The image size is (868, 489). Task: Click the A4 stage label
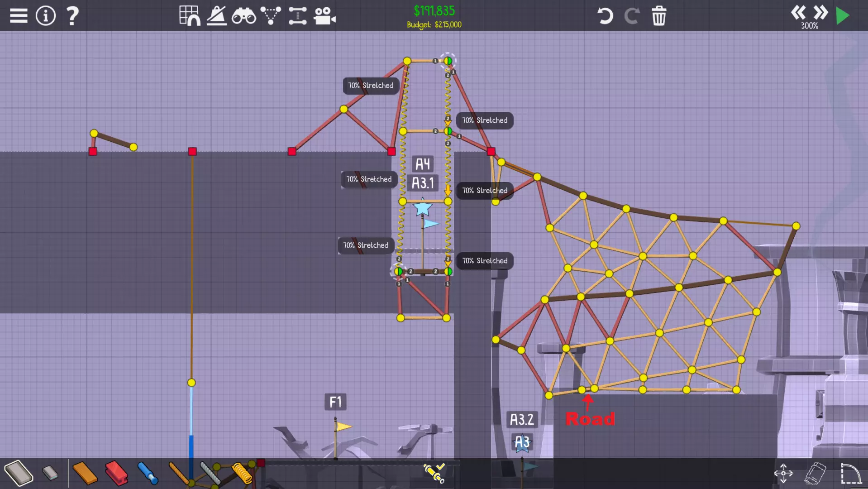coord(423,164)
